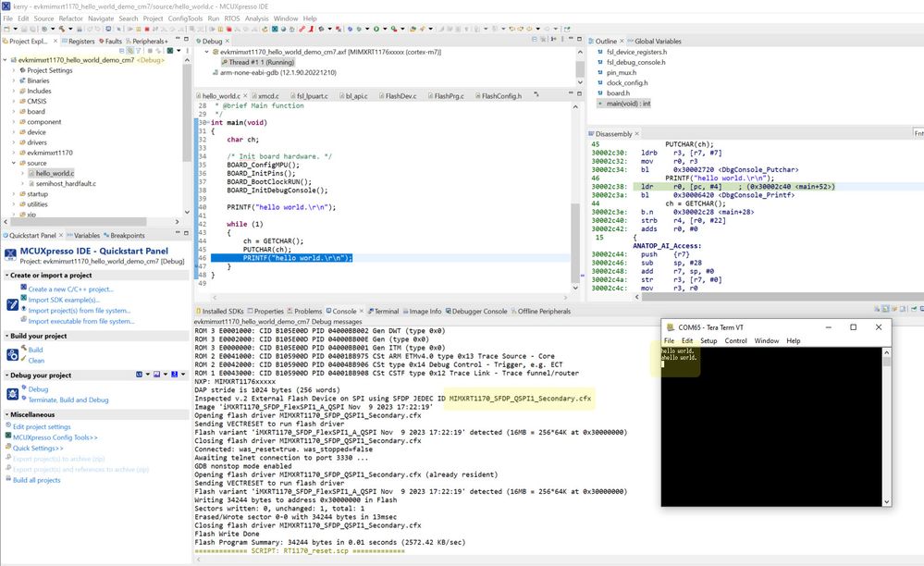
Task: Open the ConfigTools menu
Action: (184, 18)
